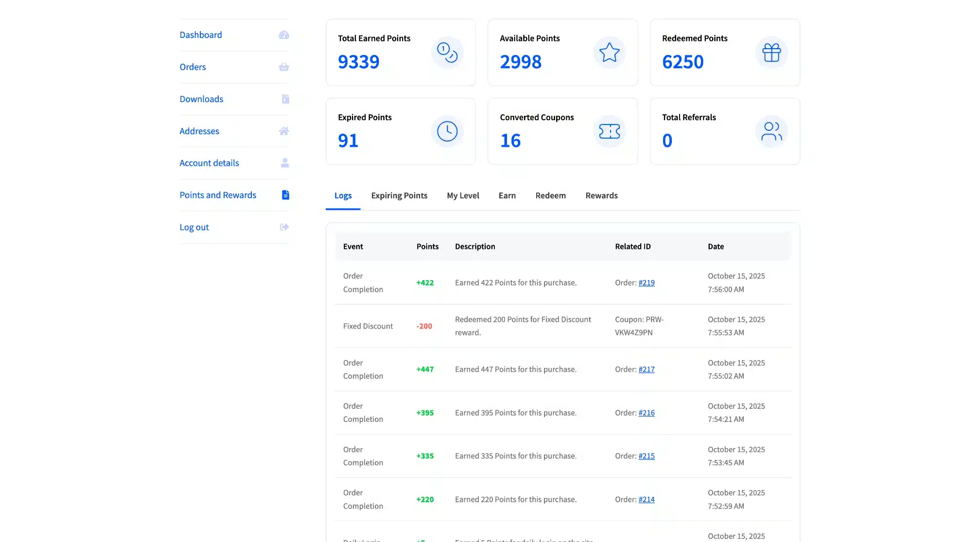Click the +422 points value
Screen dimensions: 980x542
[425, 283]
